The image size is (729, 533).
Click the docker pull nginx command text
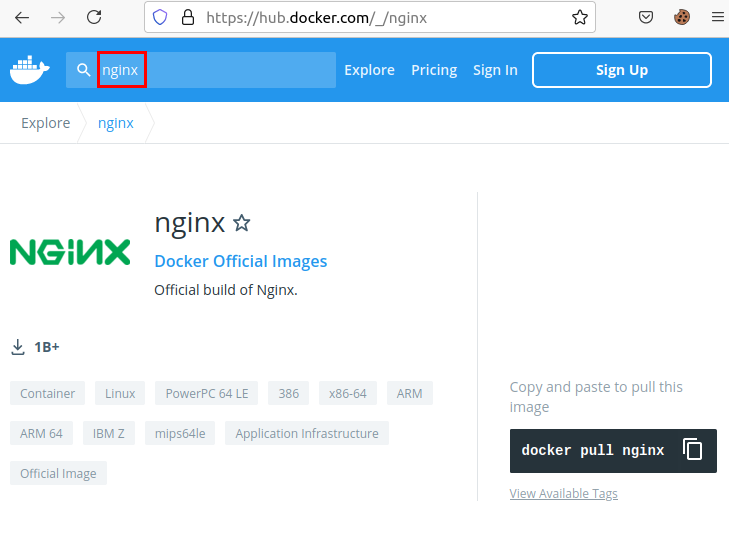tap(593, 450)
